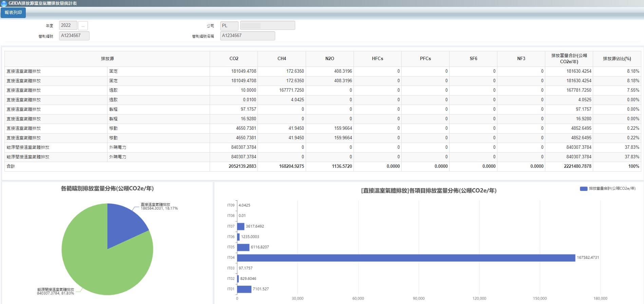Select the CH4 grand total 168204.9275

(x=282, y=166)
